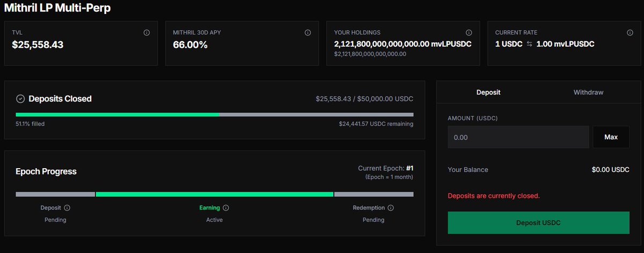Screen dimensions: 644x253
Task: Click the Epoch Progress heading
Action: click(46, 172)
